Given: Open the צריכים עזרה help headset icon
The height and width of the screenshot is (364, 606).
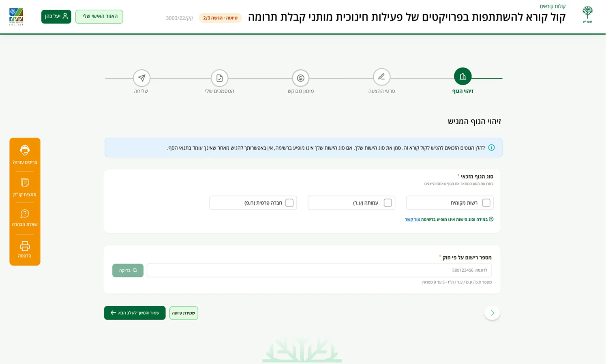Looking at the screenshot, I should point(25,150).
